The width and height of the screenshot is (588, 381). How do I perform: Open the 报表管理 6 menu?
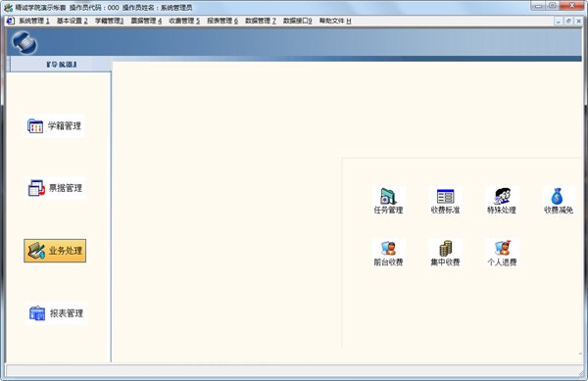click(x=222, y=21)
